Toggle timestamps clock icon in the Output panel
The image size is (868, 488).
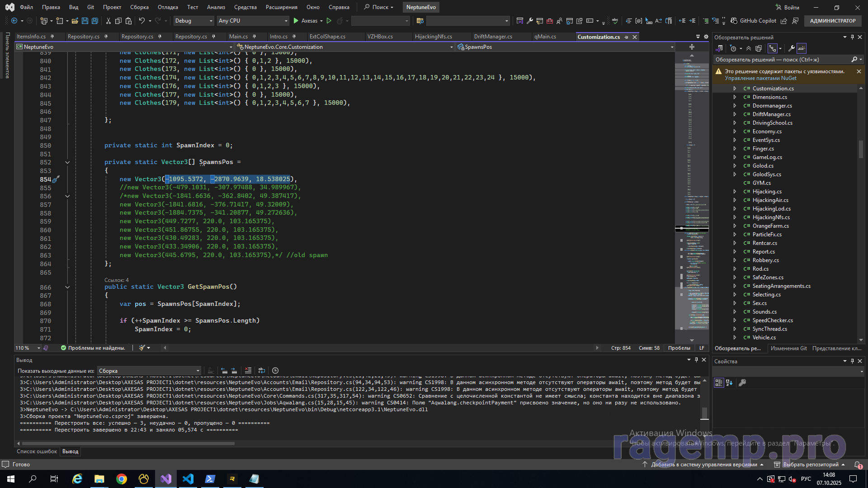(275, 371)
